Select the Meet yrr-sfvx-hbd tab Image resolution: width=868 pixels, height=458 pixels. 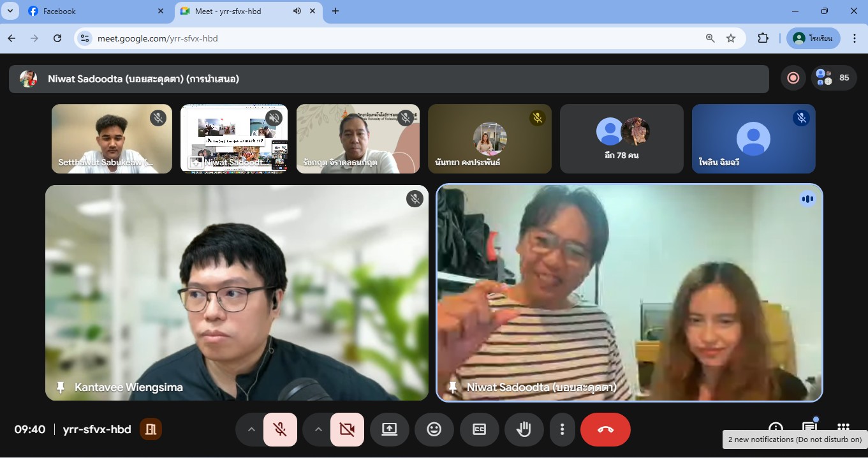point(230,11)
